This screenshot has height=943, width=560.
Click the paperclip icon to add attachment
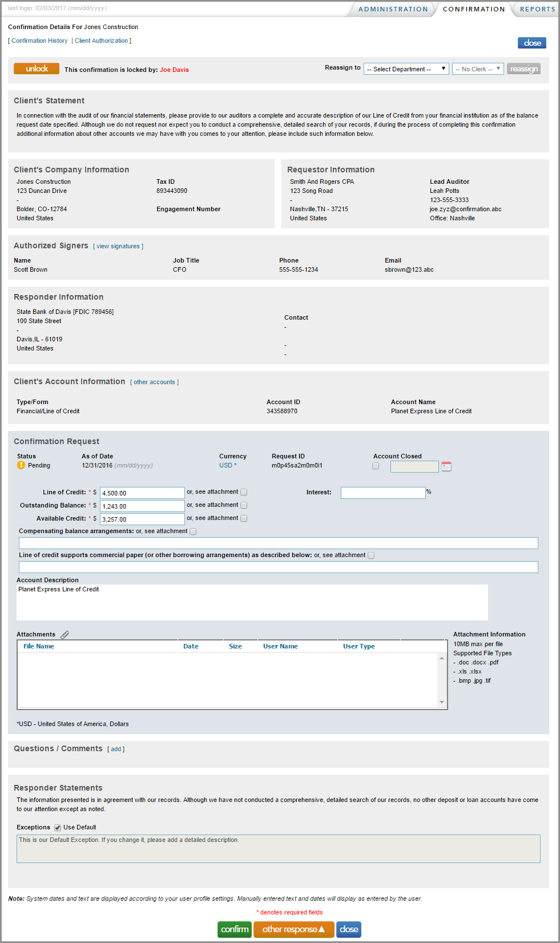[x=65, y=635]
